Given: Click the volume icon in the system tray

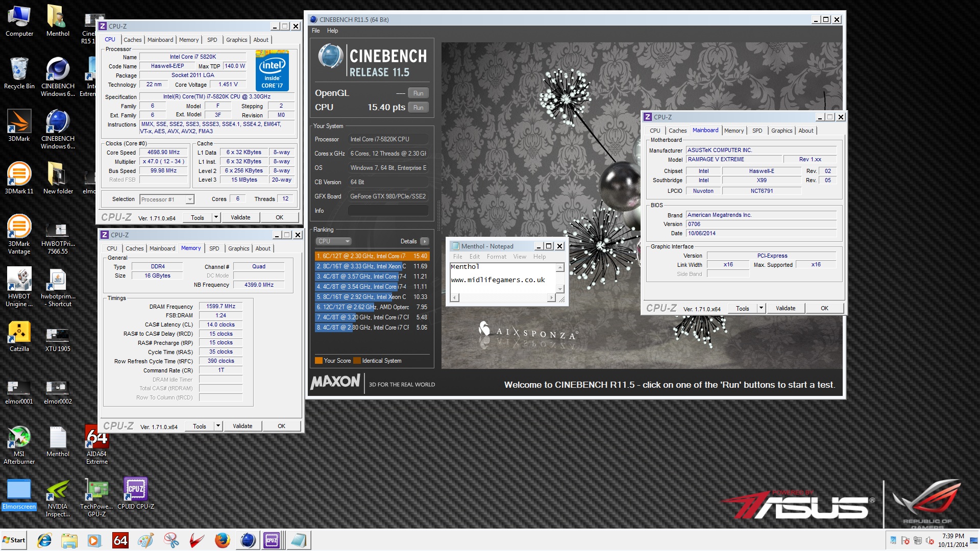Looking at the screenshot, I should [x=929, y=540].
